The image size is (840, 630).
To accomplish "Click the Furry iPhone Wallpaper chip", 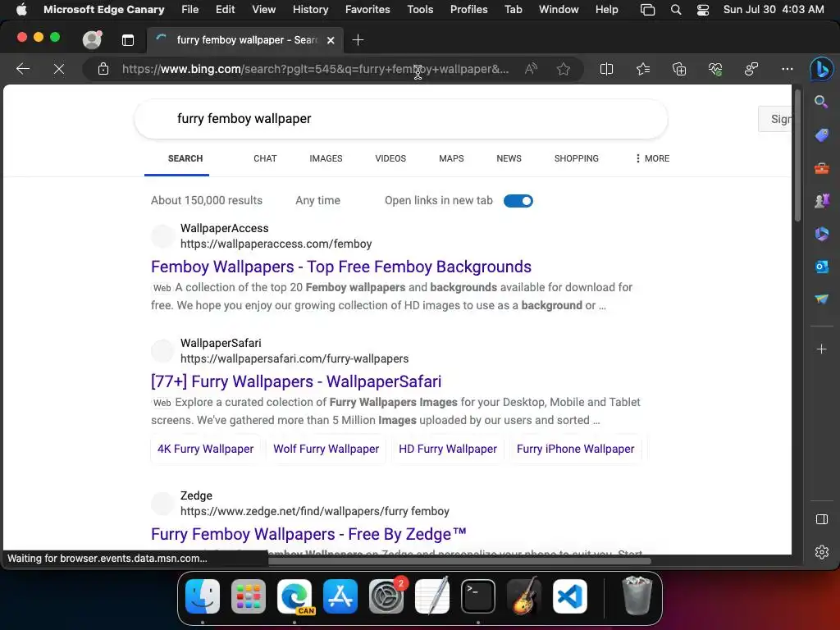I will tap(575, 449).
